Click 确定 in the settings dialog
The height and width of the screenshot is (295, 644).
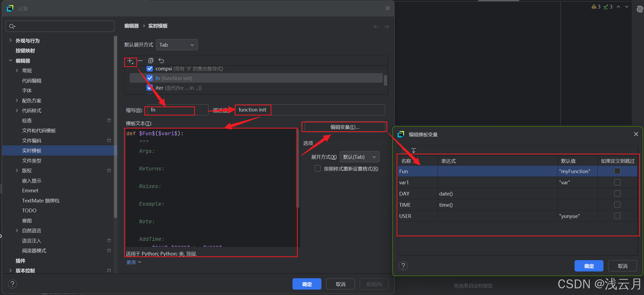coord(307,284)
